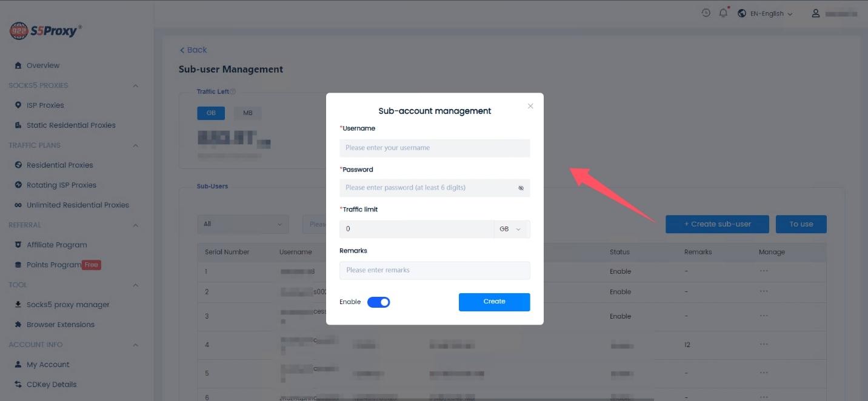Viewport: 868px width, 401px height.
Task: Open manage dots for first sub-user
Action: coord(764,271)
